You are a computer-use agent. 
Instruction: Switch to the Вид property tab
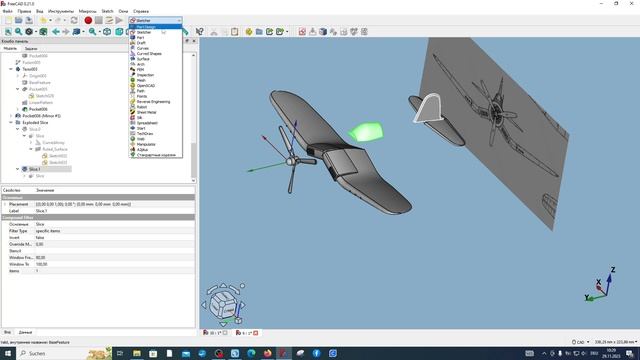7,332
